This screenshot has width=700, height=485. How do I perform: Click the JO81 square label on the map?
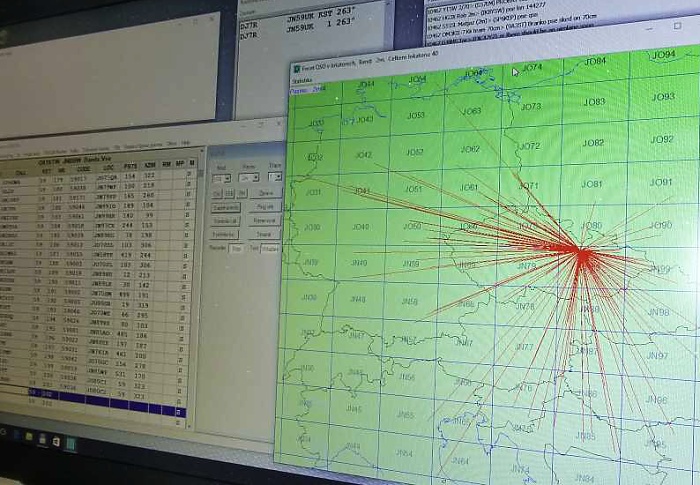coord(592,184)
